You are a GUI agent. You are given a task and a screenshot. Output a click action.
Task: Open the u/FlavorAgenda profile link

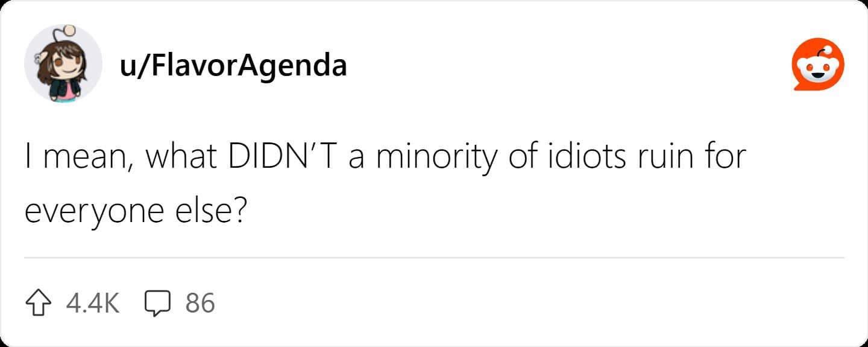coord(233,65)
